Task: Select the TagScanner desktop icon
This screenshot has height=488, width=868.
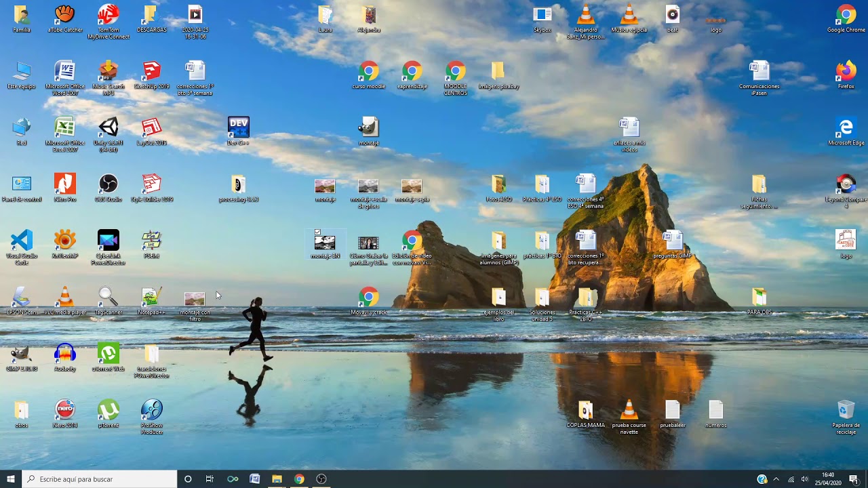Action: click(108, 301)
